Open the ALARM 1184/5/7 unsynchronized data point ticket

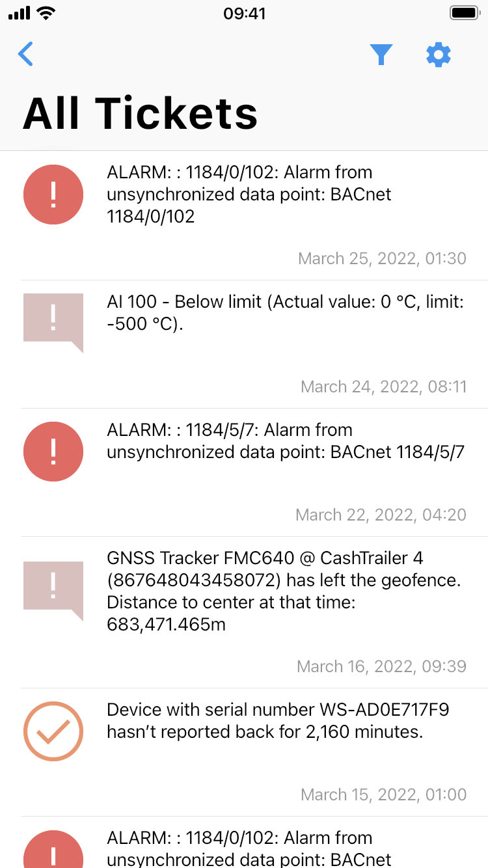(x=286, y=441)
